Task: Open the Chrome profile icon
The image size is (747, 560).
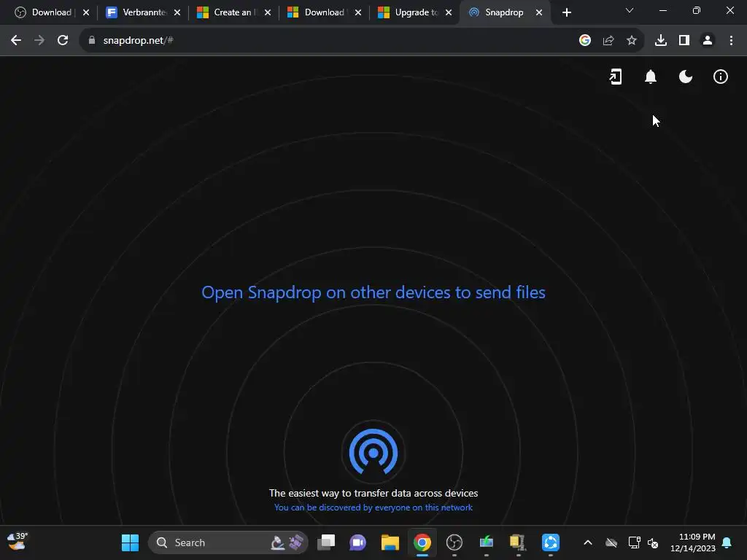Action: pos(708,41)
